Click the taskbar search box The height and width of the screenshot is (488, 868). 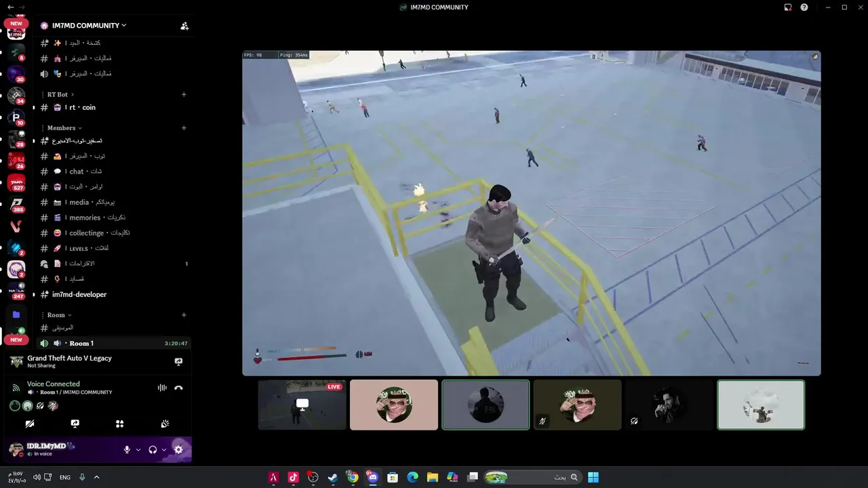(x=532, y=477)
